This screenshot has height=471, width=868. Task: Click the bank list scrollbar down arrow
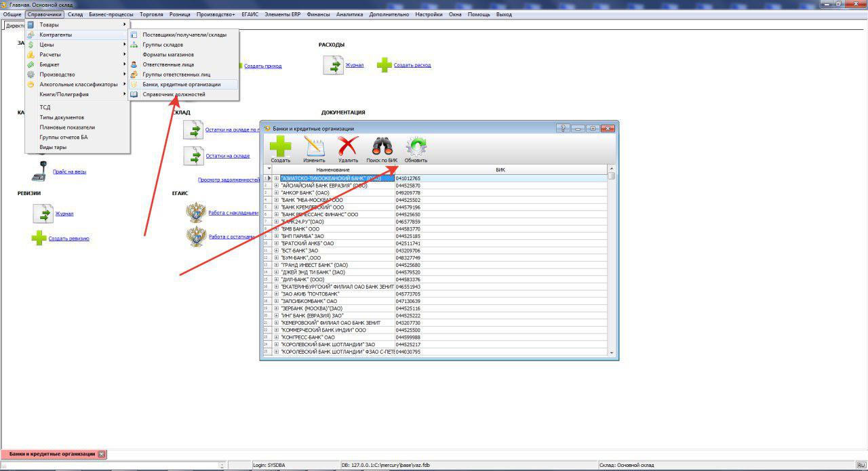tap(611, 352)
